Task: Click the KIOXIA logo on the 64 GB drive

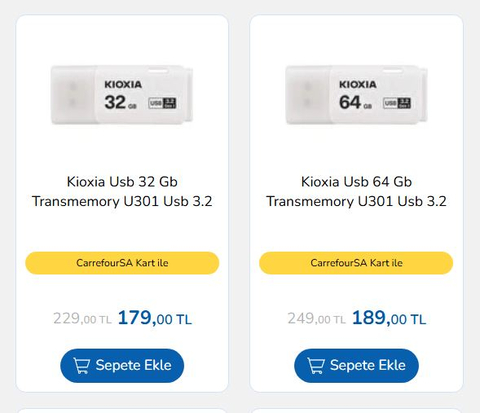Action: coord(358,84)
